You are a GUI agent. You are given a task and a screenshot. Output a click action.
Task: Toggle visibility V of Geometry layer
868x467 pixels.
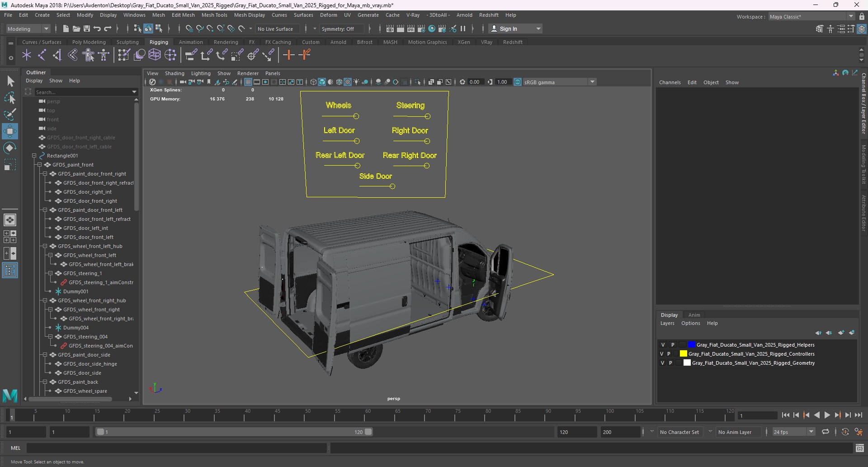click(663, 363)
